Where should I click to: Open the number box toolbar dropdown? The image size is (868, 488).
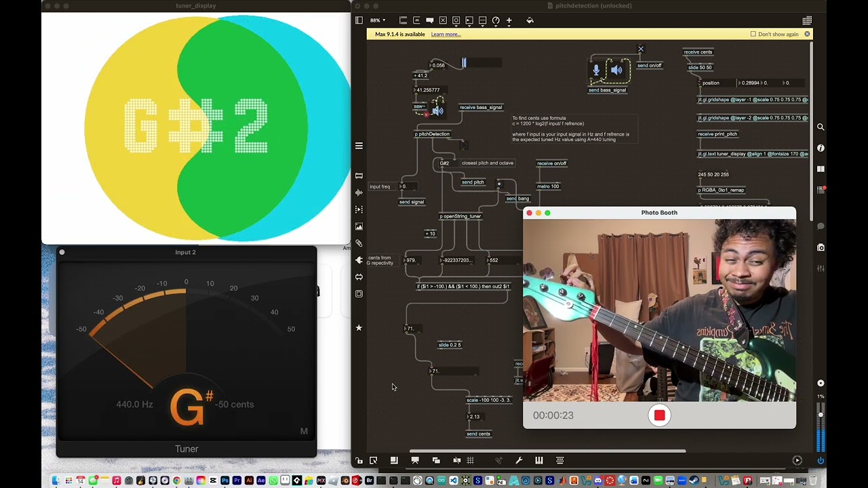[x=469, y=20]
